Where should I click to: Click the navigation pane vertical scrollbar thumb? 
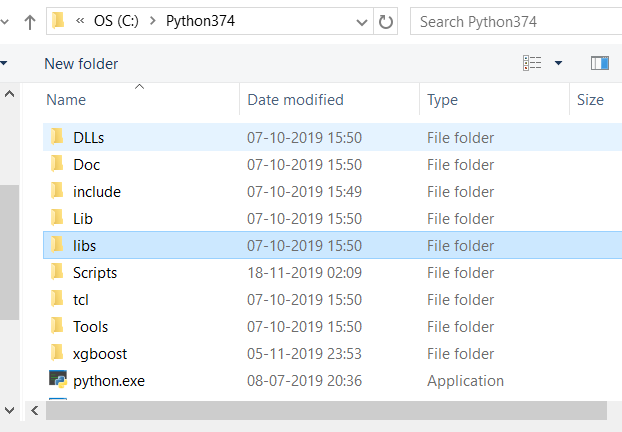click(10, 252)
